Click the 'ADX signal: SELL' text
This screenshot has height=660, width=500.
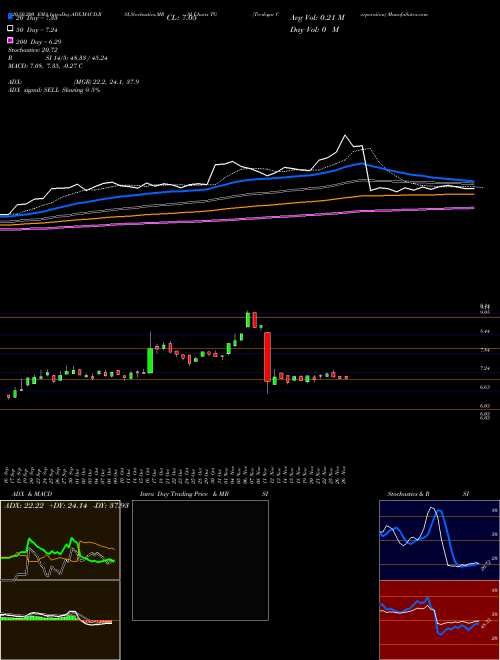point(34,90)
